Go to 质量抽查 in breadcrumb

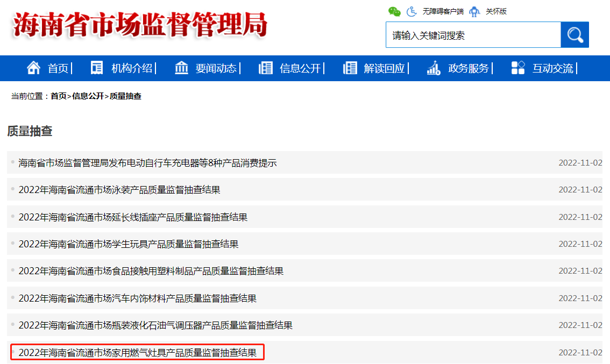tap(125, 96)
